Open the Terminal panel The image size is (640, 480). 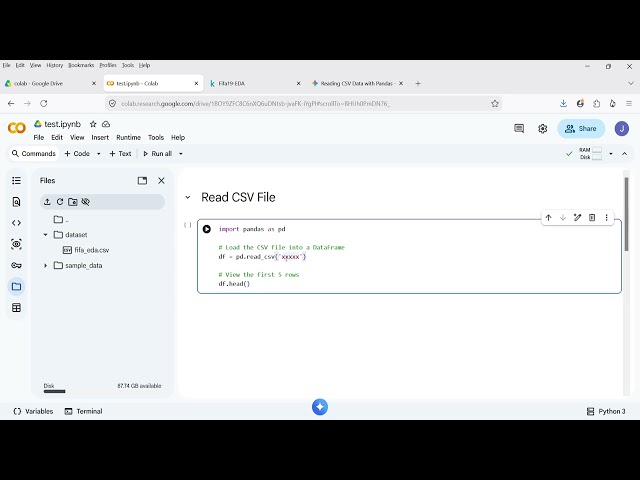click(x=84, y=411)
